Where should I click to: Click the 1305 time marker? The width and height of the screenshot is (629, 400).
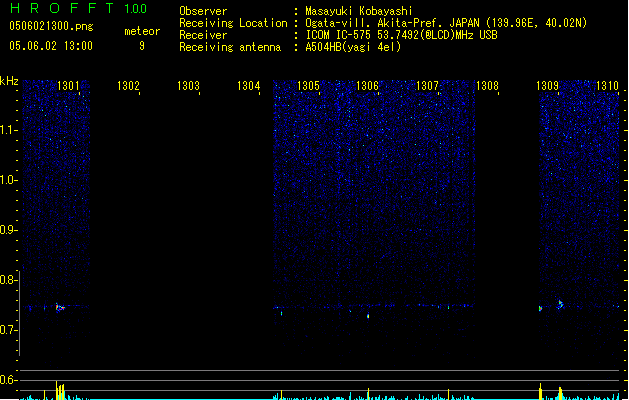point(308,86)
